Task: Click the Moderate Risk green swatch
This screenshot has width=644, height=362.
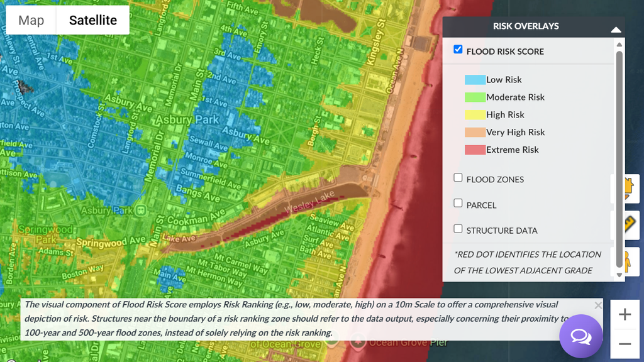Action: coord(475,97)
